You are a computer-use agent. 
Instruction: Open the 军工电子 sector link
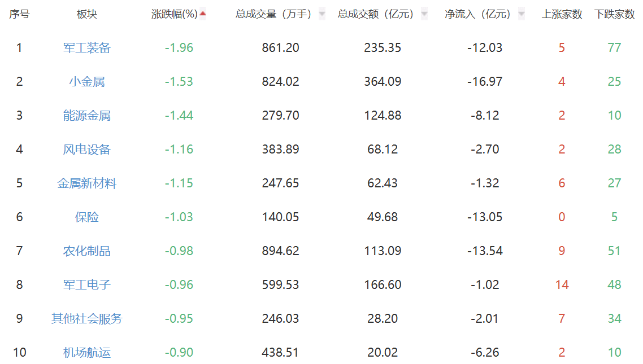click(x=87, y=284)
